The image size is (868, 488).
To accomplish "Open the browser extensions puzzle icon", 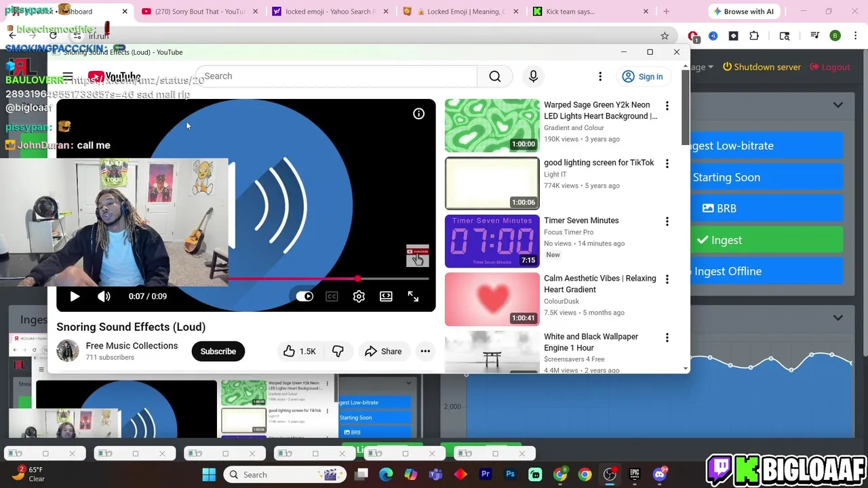I will pyautogui.click(x=754, y=36).
